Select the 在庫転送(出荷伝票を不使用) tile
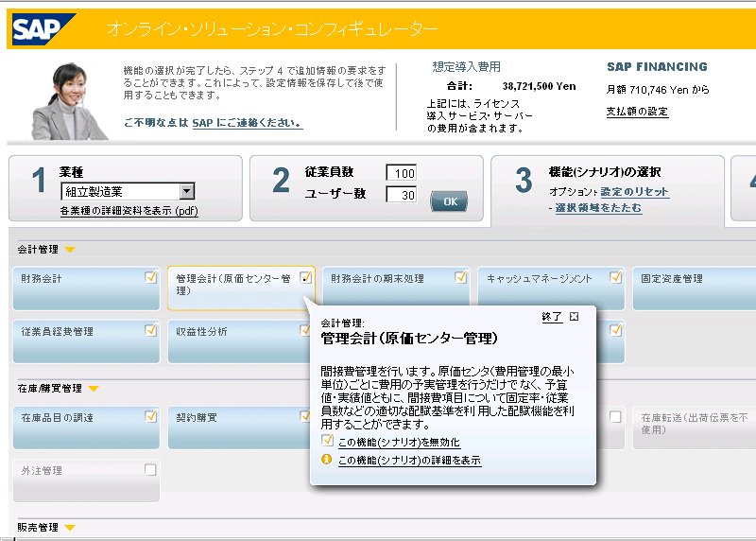The width and height of the screenshot is (756, 541). click(x=695, y=428)
